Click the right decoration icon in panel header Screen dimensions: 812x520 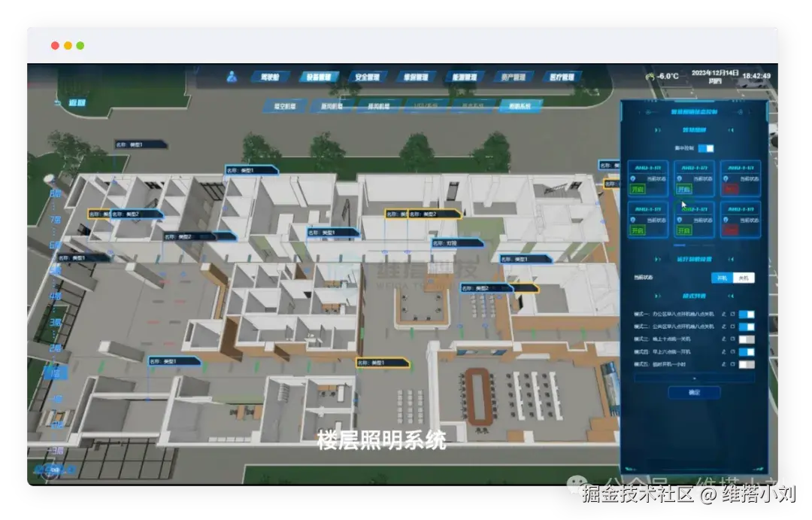coord(741,112)
